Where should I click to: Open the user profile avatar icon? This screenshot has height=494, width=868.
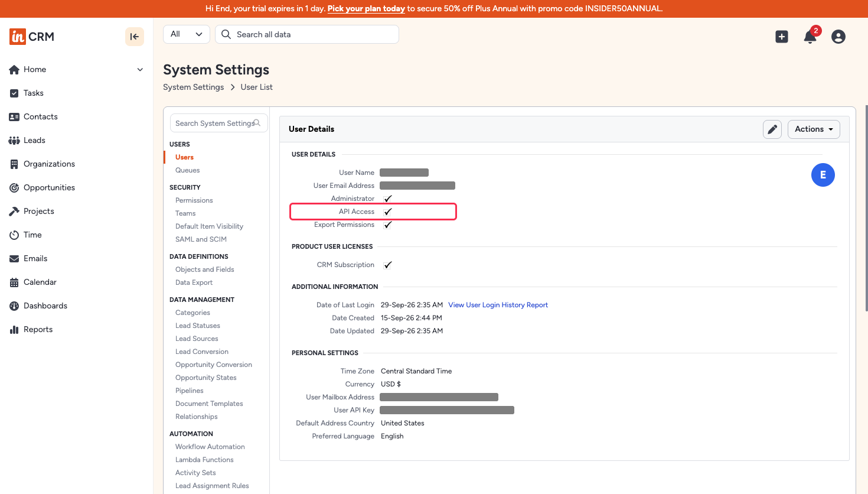coord(838,37)
